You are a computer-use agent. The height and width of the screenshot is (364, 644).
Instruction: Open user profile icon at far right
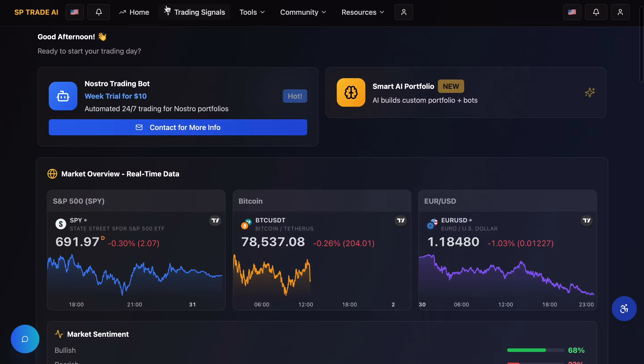pos(620,12)
